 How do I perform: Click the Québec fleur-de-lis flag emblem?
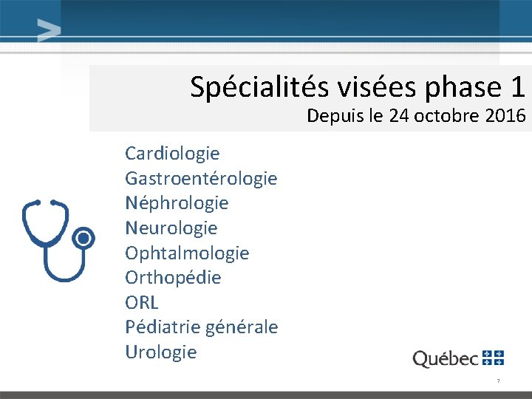coord(493,358)
